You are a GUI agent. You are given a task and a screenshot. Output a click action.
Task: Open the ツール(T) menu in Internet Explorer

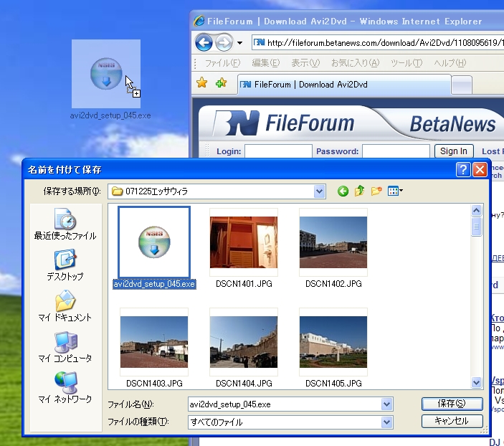pos(406,62)
